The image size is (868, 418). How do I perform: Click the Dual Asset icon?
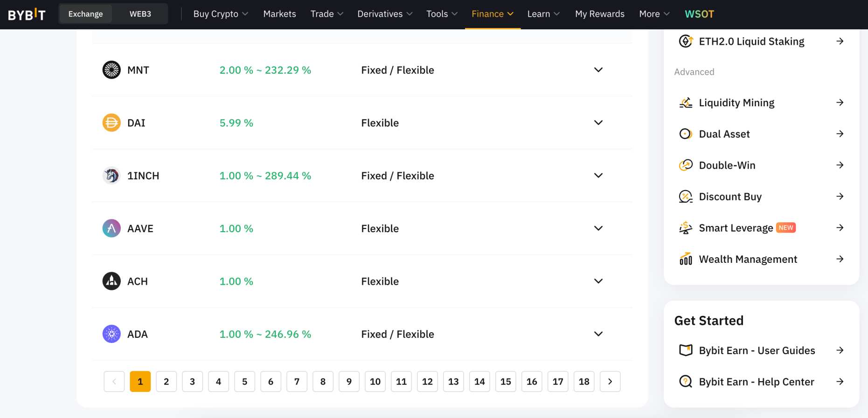[x=686, y=134]
